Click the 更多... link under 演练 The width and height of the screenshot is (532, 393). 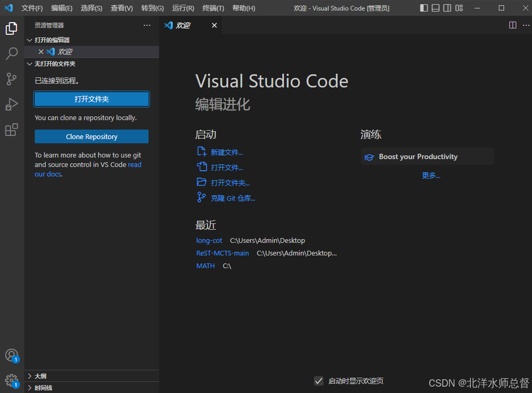431,175
